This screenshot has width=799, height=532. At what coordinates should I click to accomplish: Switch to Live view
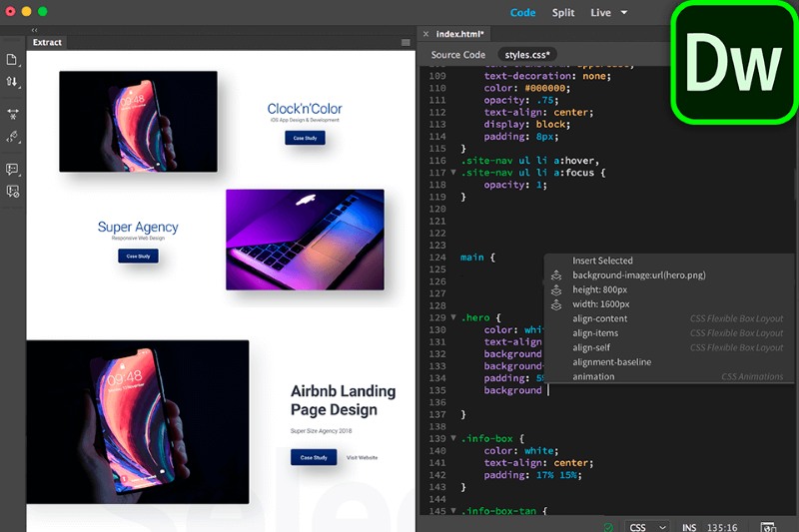click(x=601, y=13)
